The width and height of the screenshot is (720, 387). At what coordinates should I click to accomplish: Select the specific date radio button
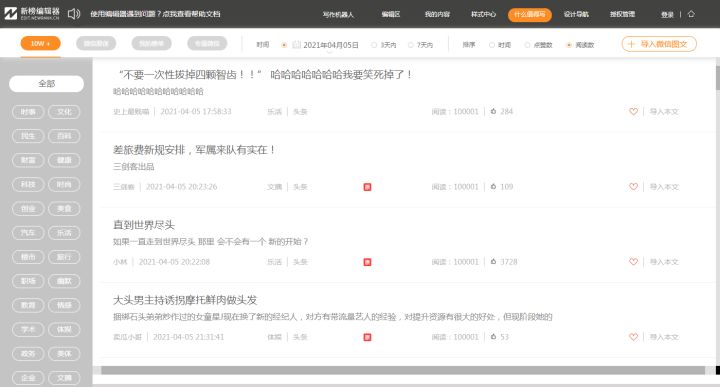click(x=284, y=45)
